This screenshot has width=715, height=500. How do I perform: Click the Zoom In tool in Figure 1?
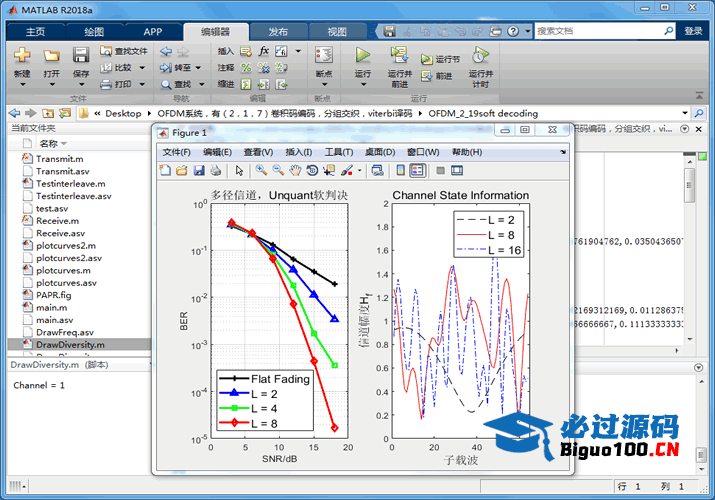pyautogui.click(x=261, y=170)
